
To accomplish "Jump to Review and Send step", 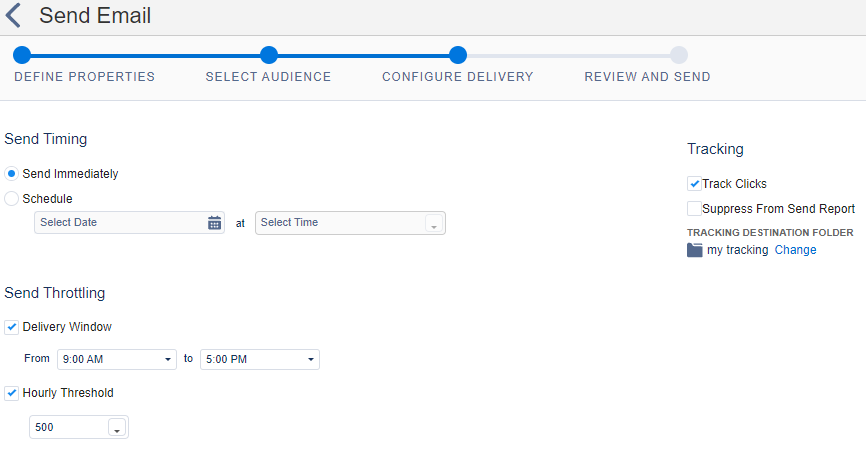I will (x=647, y=77).
